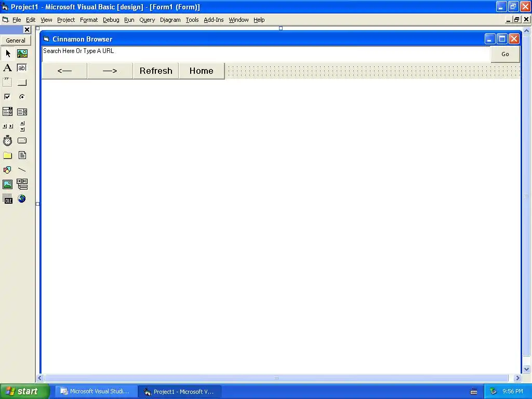This screenshot has width=532, height=399.
Task: Select the PictureBox control tool
Action: [22, 54]
